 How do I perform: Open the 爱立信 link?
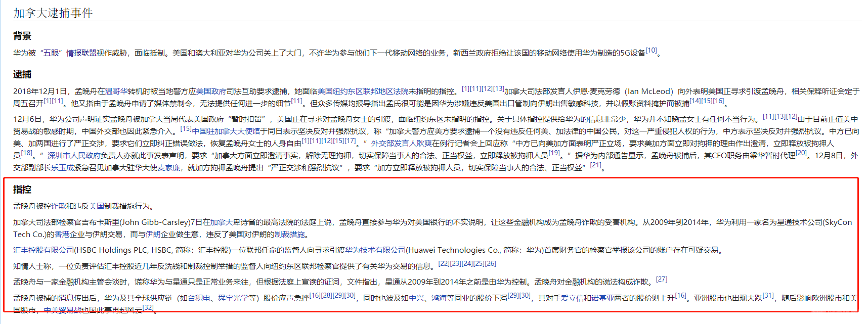pos(572,298)
